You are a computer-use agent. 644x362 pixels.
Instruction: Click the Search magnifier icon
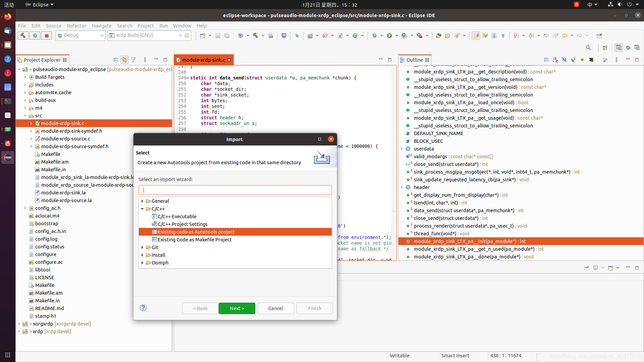click(588, 48)
